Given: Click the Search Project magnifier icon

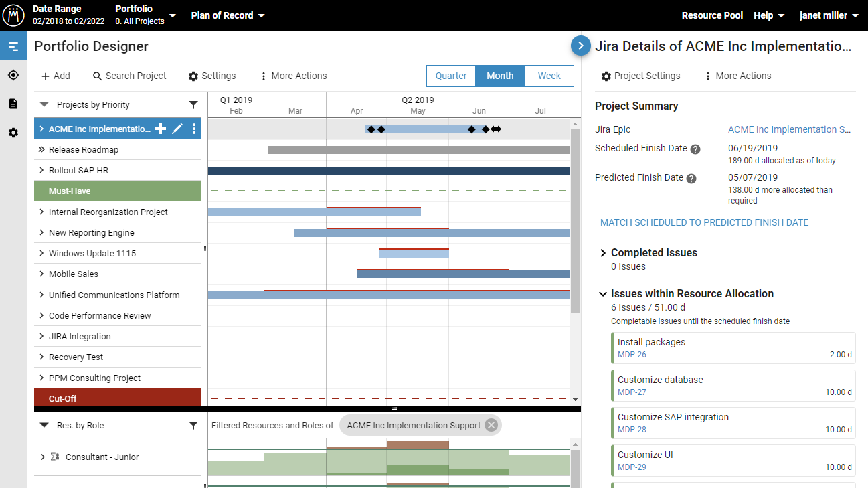Looking at the screenshot, I should (98, 76).
